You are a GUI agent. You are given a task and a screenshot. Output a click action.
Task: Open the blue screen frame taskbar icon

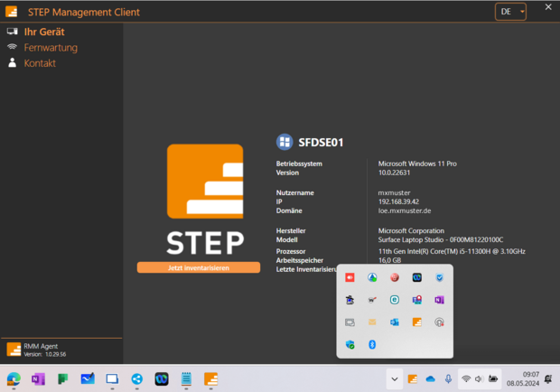point(112,378)
